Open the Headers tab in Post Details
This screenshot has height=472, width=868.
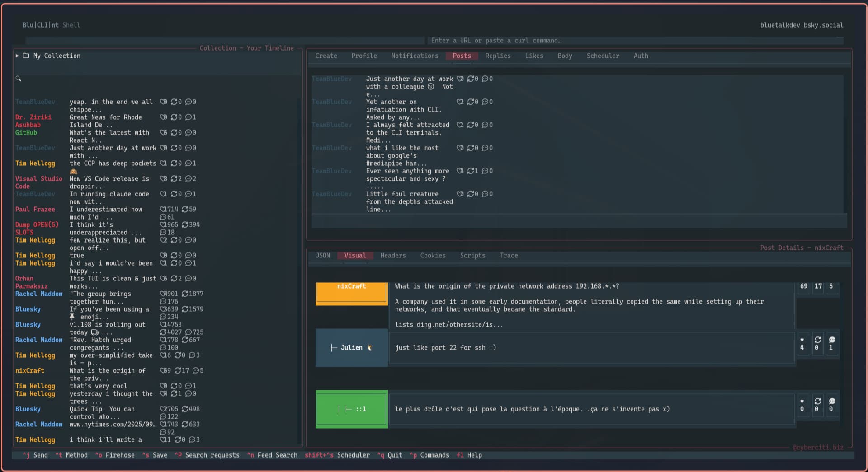coord(392,255)
